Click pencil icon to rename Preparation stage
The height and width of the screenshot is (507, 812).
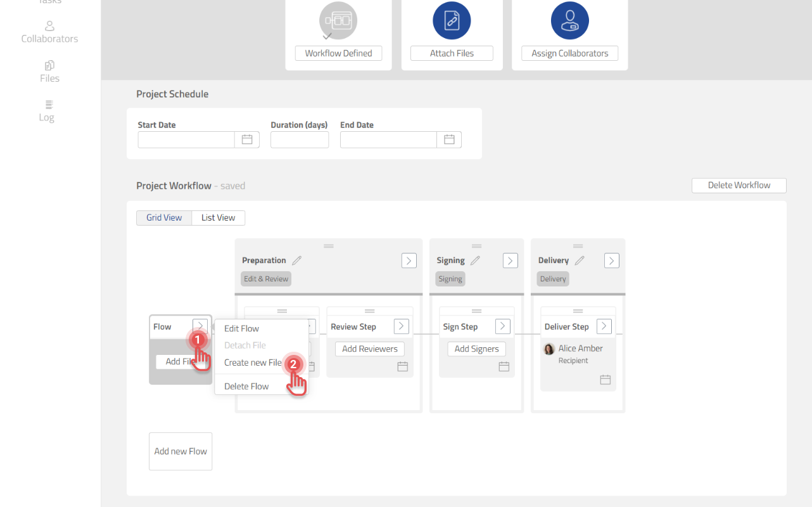click(x=296, y=260)
